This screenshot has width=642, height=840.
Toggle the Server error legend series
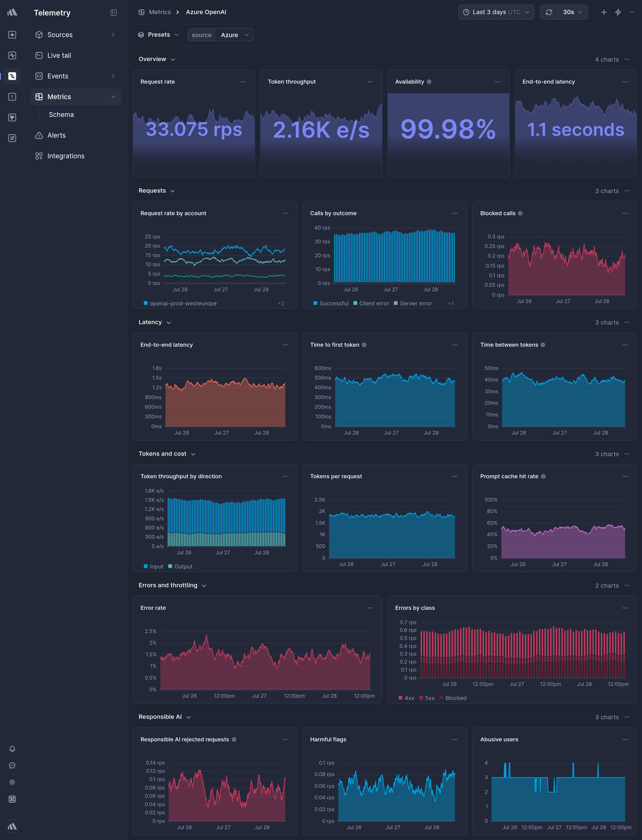[413, 304]
